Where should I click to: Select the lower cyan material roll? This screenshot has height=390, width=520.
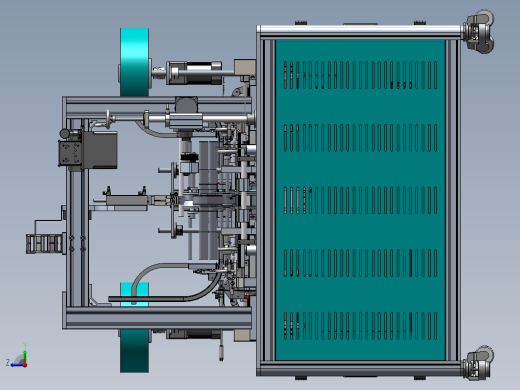pos(134,350)
